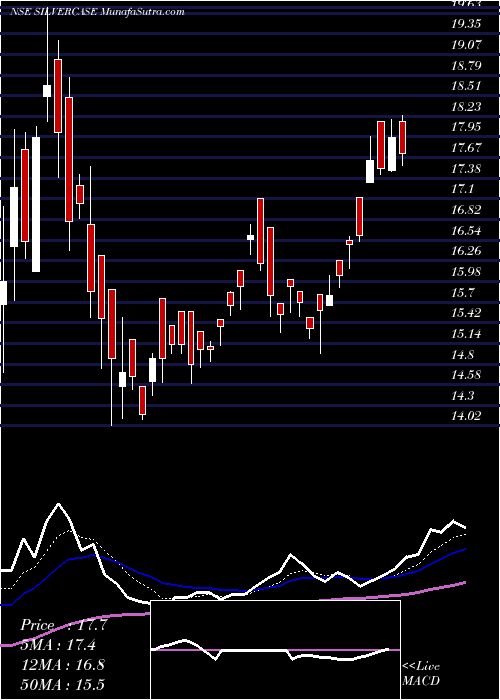Click the 17.67 price axis label

tap(466, 147)
